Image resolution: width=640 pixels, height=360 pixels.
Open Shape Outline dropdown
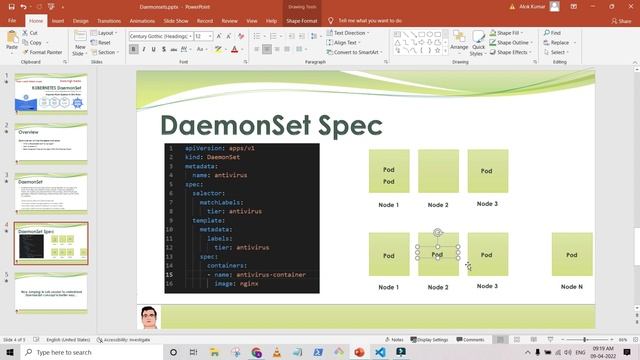coord(511,42)
